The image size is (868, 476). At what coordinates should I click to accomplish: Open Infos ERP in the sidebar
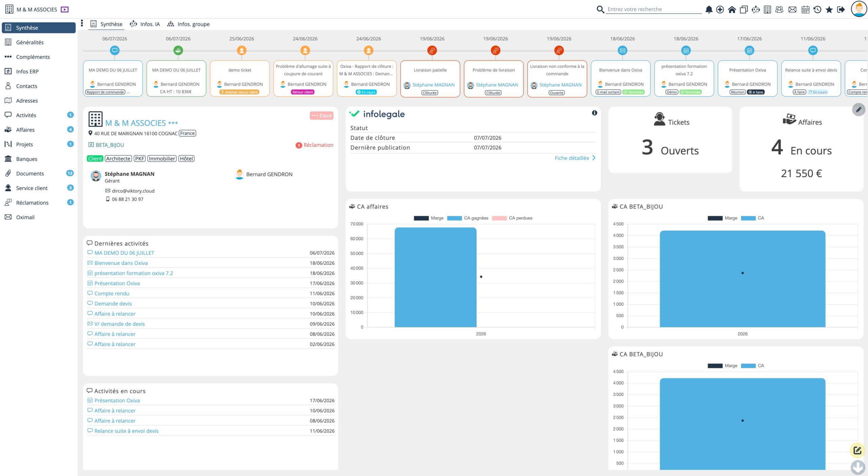[x=39, y=72]
